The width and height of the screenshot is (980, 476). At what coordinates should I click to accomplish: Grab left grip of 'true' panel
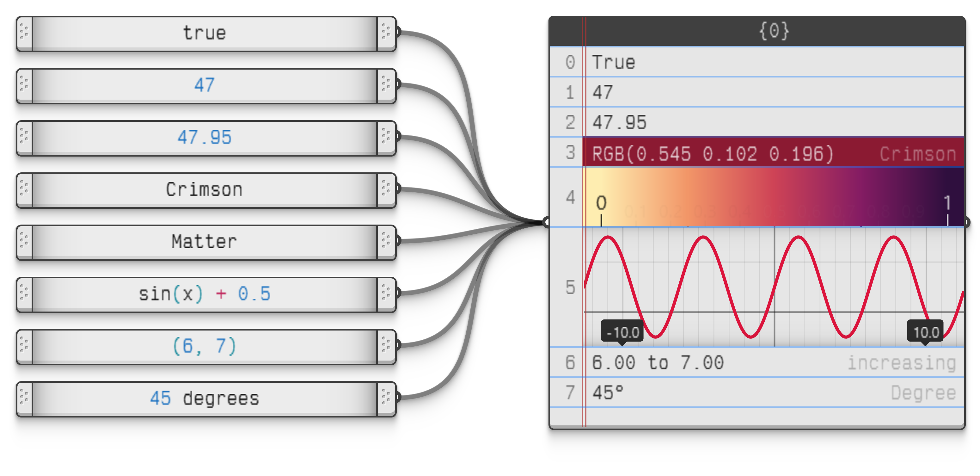click(24, 33)
